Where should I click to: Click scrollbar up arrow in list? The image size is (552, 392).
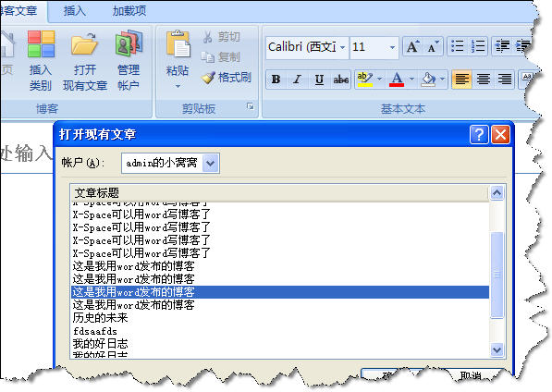coord(497,193)
